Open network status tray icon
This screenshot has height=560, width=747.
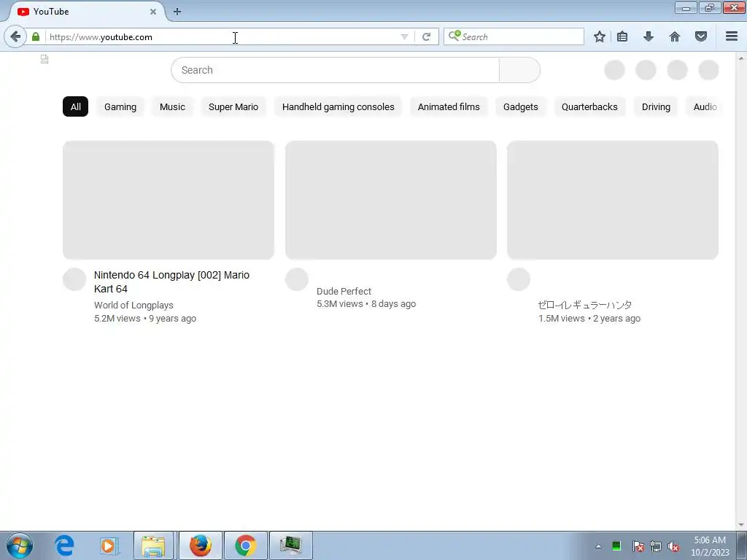pyautogui.click(x=656, y=546)
